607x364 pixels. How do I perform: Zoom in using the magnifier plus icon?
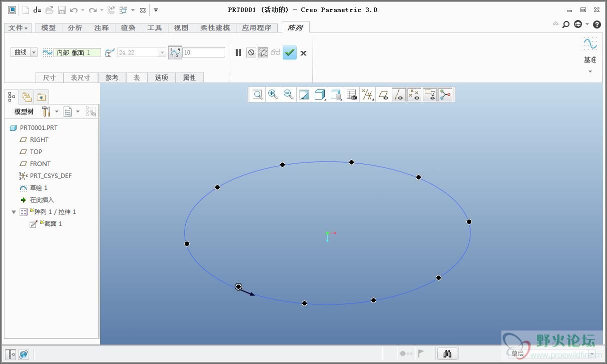(x=273, y=94)
